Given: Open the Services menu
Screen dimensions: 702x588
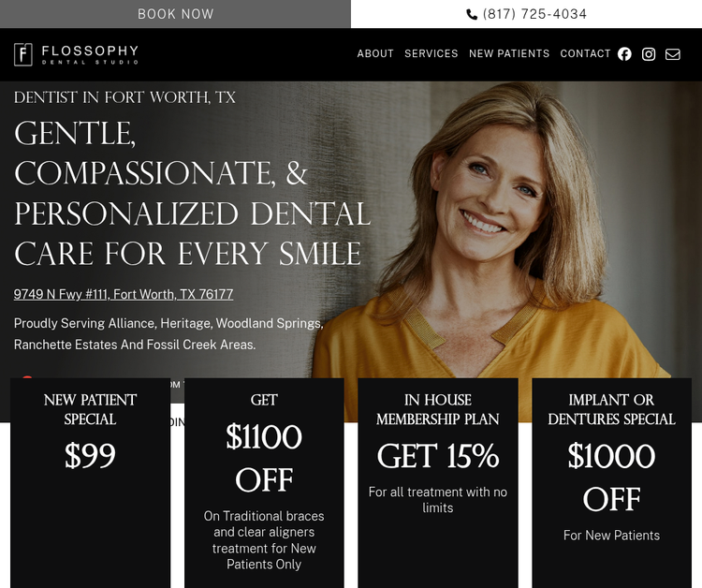Looking at the screenshot, I should 431,53.
